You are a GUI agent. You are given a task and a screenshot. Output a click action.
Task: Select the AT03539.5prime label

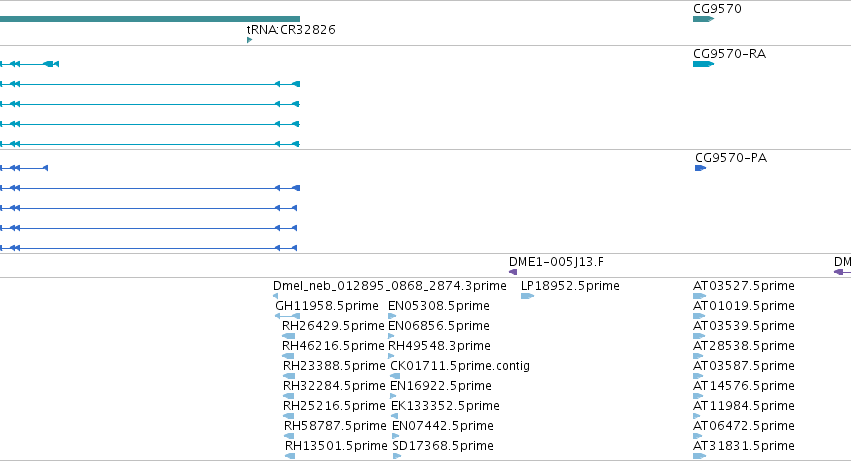pyautogui.click(x=744, y=326)
